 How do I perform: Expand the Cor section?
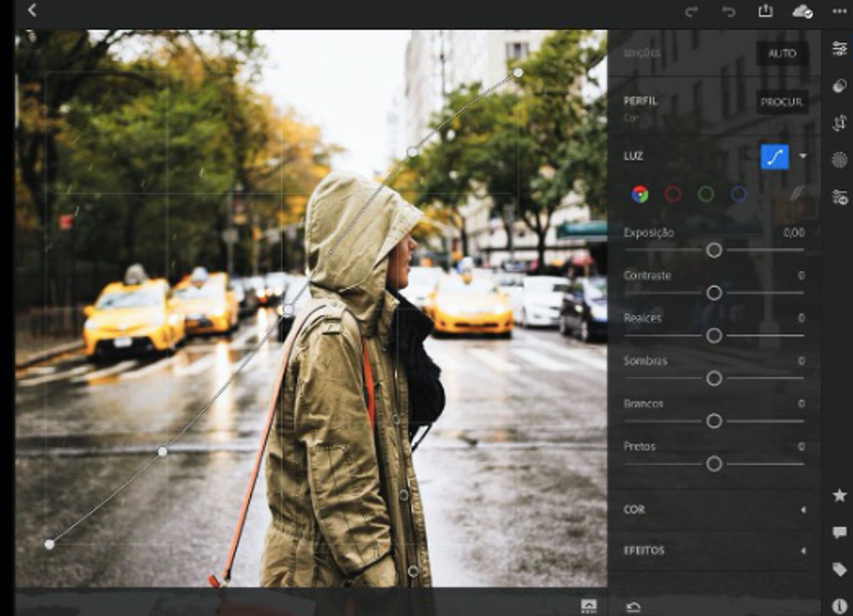coord(802,510)
